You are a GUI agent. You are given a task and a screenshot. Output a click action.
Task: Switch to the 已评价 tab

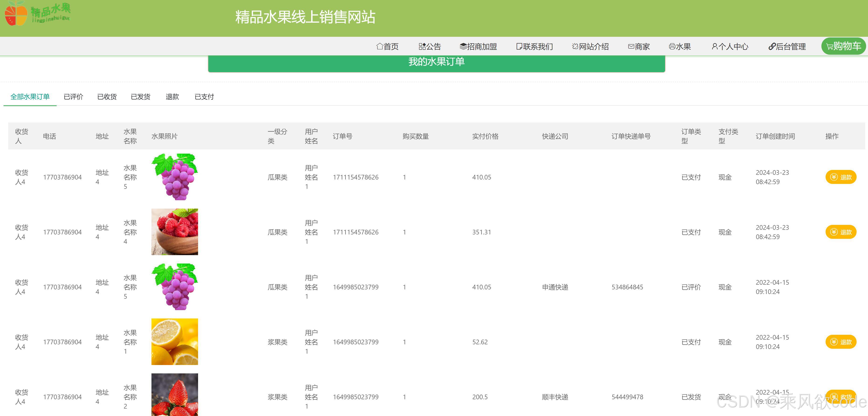(73, 97)
